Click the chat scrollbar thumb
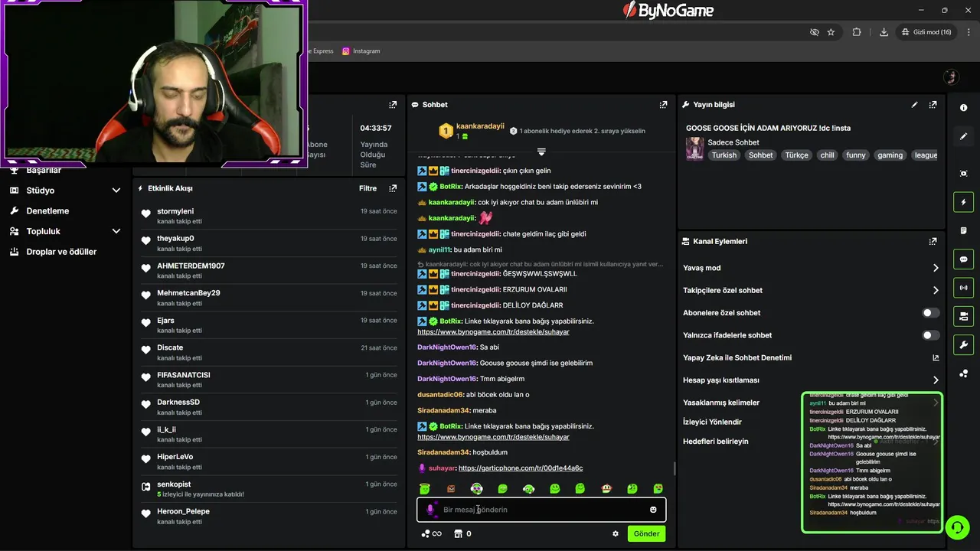Viewport: 980px width, 551px height. 674,468
